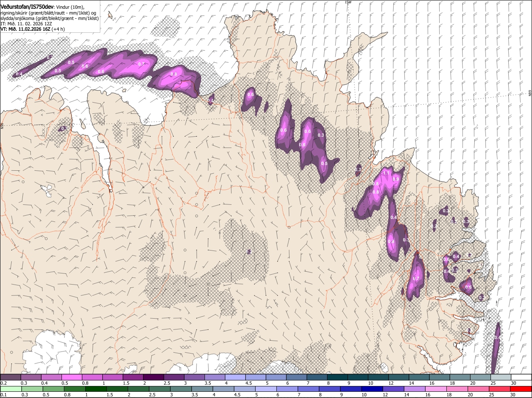Viewport: 532px width, 398px height.
Task: Click the lavender 4–4.5 snow legend swatch
Action: 234,377
